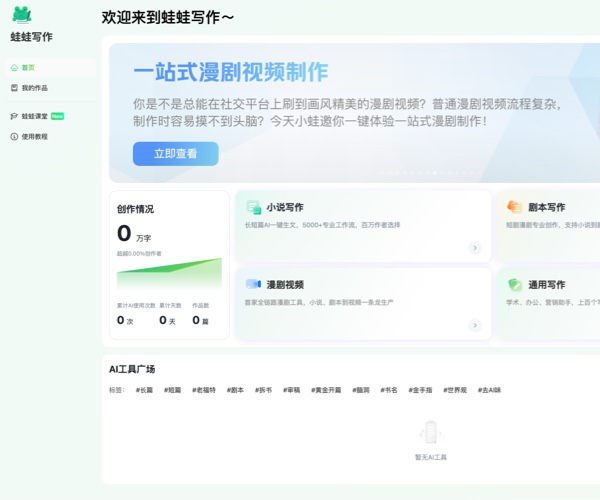
Task: Click the 小说写作 card icon
Action: coord(254,207)
